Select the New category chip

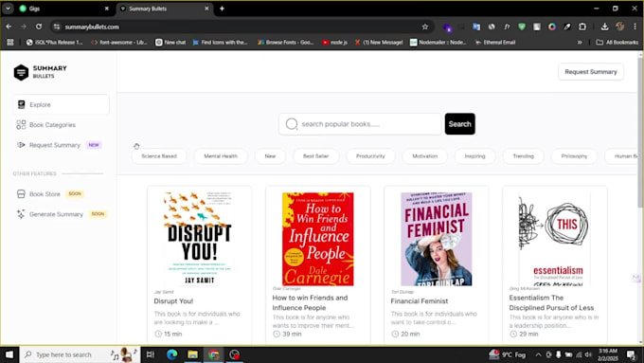tap(270, 156)
